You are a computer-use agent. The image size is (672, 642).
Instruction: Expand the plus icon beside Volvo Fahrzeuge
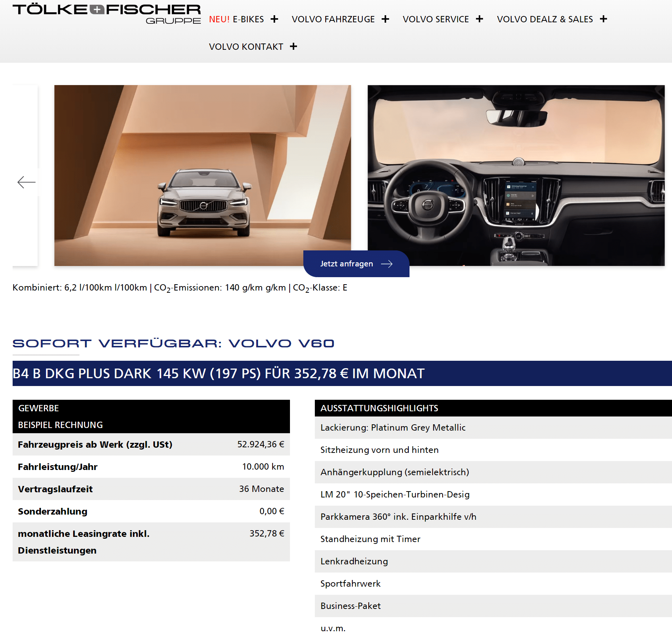(x=385, y=19)
